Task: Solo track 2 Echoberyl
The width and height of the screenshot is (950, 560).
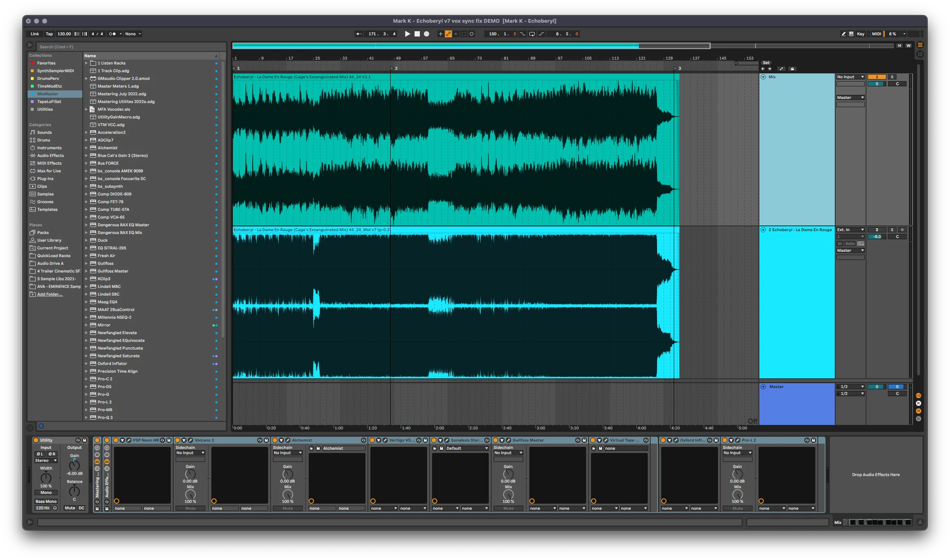Action: [892, 230]
